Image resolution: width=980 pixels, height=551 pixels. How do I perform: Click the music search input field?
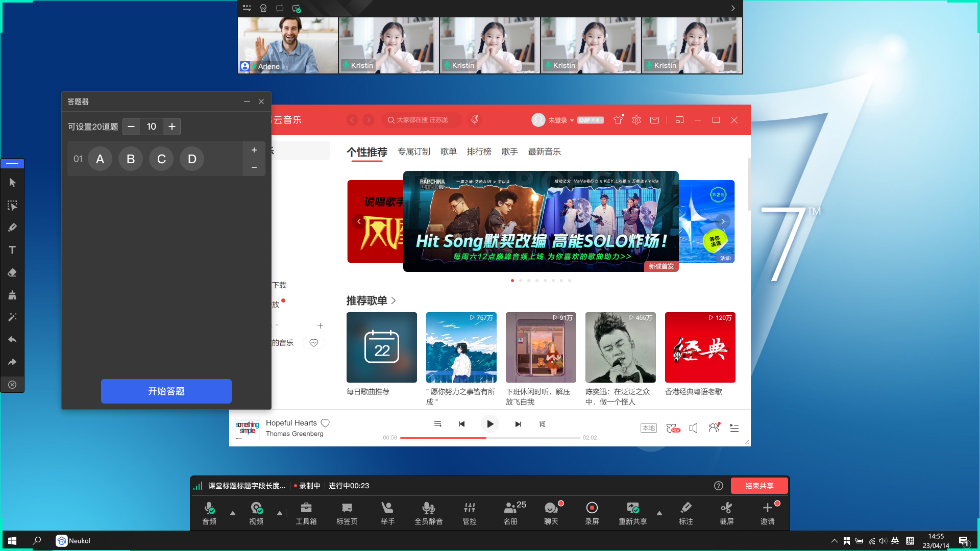click(421, 120)
